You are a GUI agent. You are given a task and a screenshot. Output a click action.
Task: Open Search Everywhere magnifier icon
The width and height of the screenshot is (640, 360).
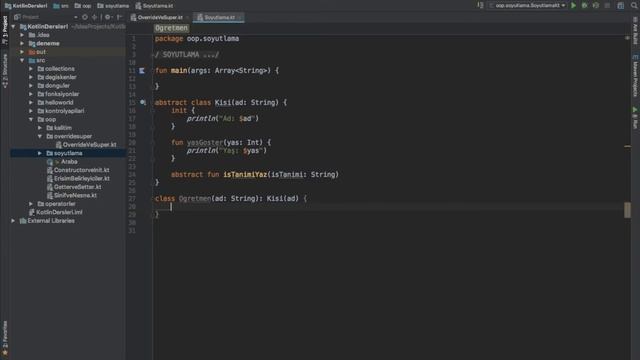634,6
